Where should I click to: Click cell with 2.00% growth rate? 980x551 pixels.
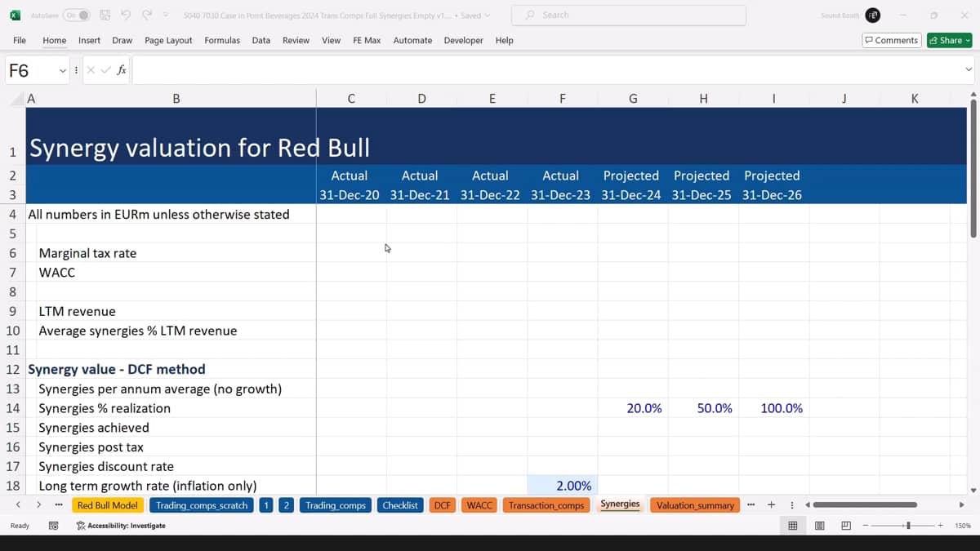point(563,486)
